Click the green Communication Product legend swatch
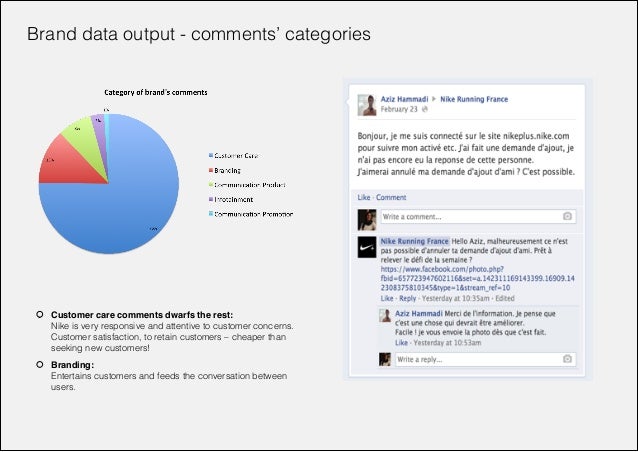This screenshot has width=638, height=452. point(211,185)
